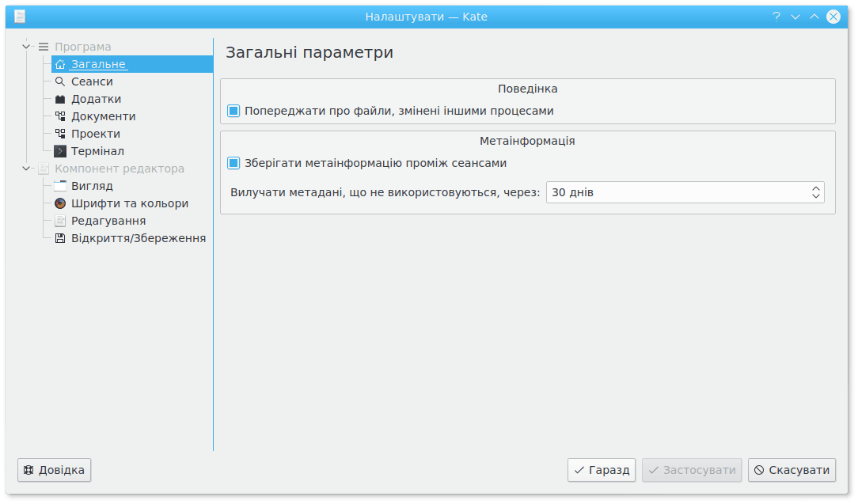Screen dimensions: 858x504
Task: Click the magnifier icon beside Сеанси
Action: point(60,81)
